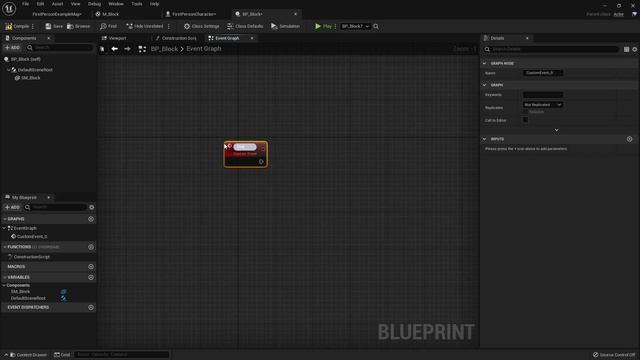Viewport: 640px width, 360px height.
Task: Open the Help menu
Action: click(154, 4)
